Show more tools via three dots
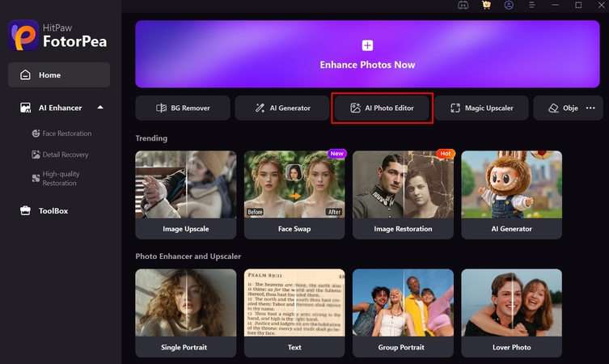This screenshot has width=609, height=364. tap(590, 108)
